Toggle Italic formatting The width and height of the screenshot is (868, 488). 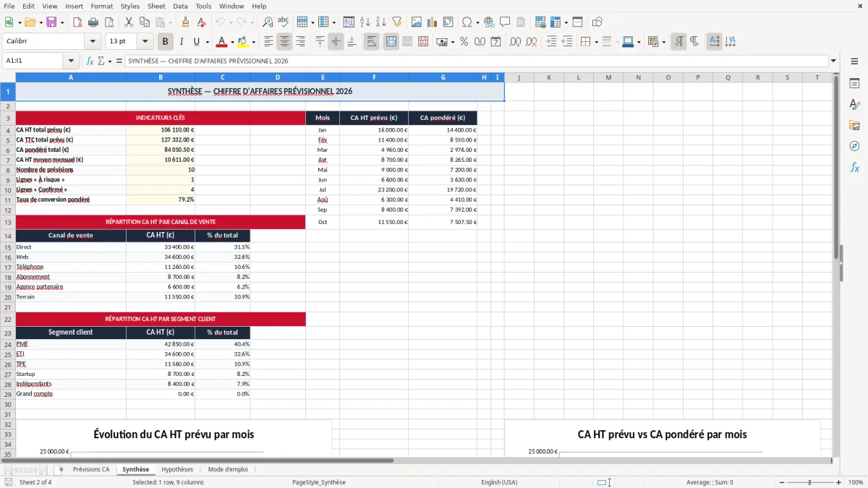(x=182, y=42)
